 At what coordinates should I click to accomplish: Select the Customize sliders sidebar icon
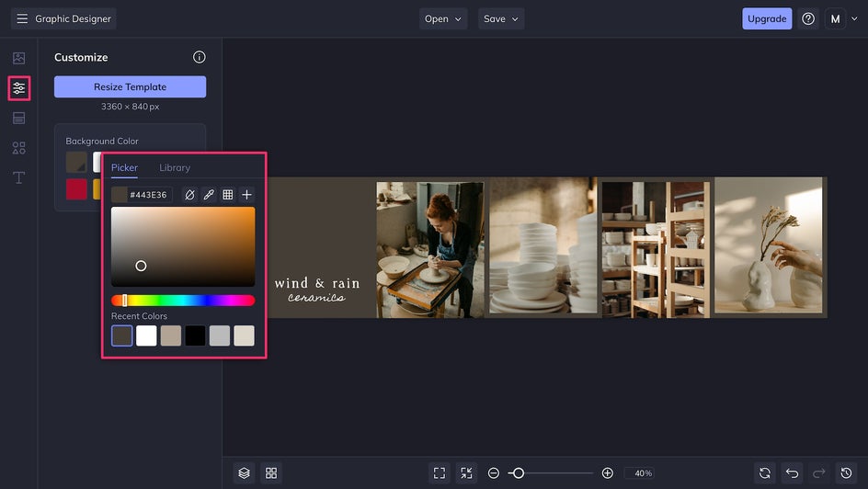pos(18,88)
